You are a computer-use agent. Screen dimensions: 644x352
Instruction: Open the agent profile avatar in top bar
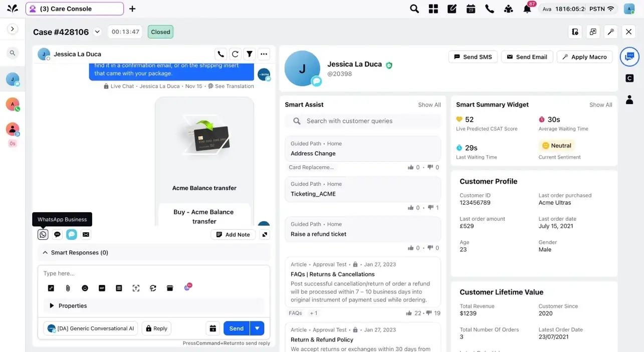[629, 9]
